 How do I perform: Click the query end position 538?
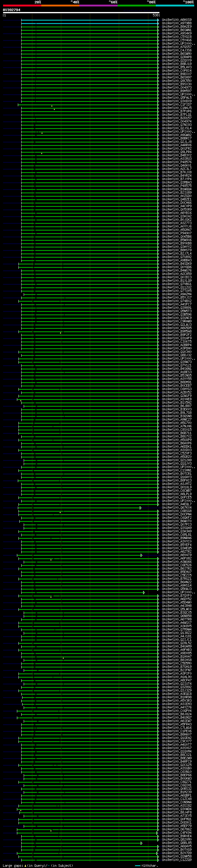pyautogui.click(x=155, y=15)
